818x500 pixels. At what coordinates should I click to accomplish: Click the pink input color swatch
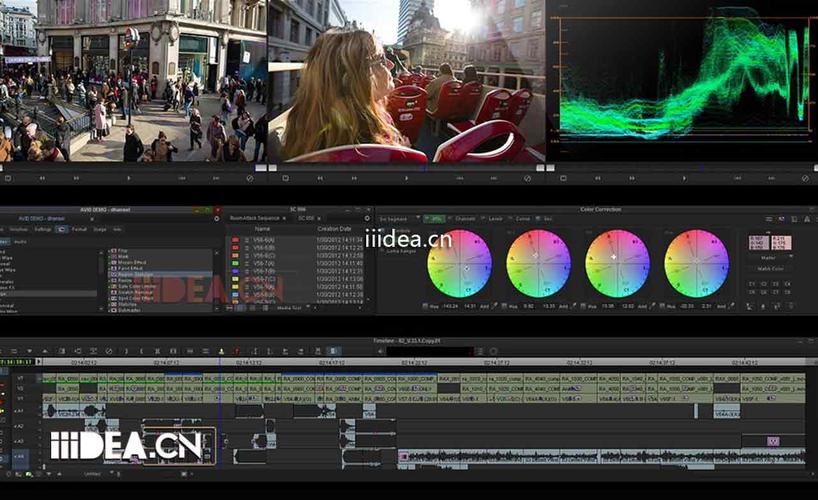click(x=759, y=243)
